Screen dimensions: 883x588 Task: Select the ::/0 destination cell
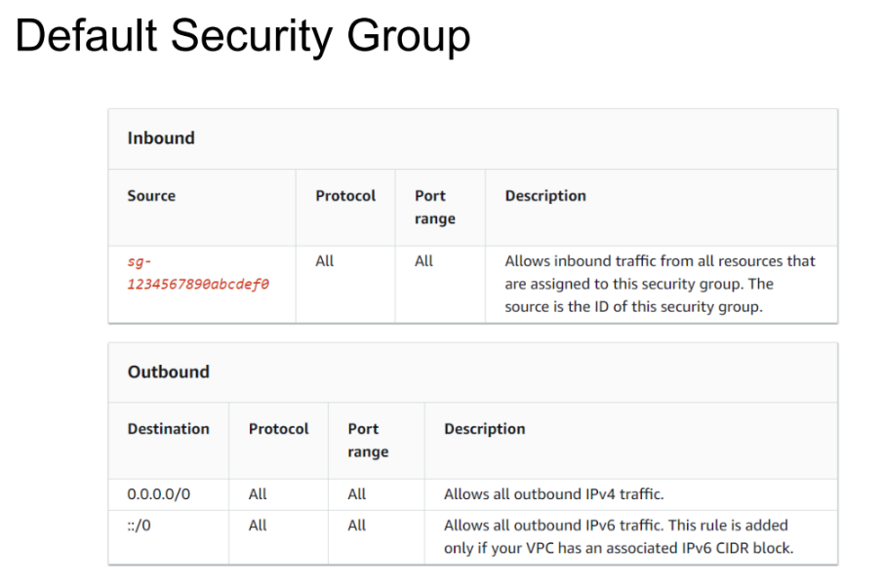click(x=139, y=526)
